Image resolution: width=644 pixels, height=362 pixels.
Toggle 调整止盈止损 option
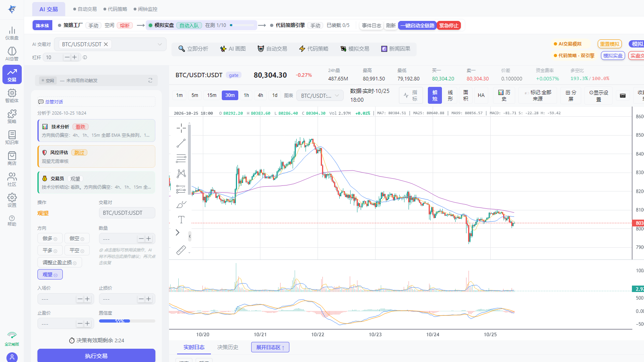[x=60, y=262]
